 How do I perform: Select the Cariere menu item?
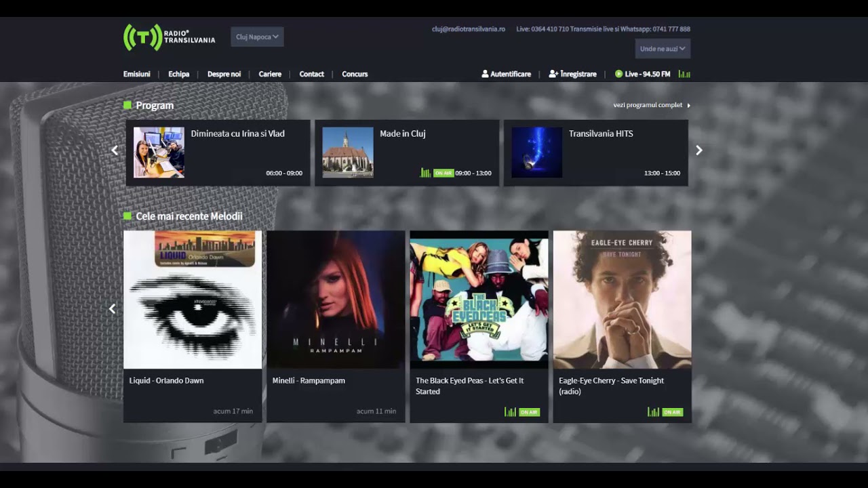[270, 74]
